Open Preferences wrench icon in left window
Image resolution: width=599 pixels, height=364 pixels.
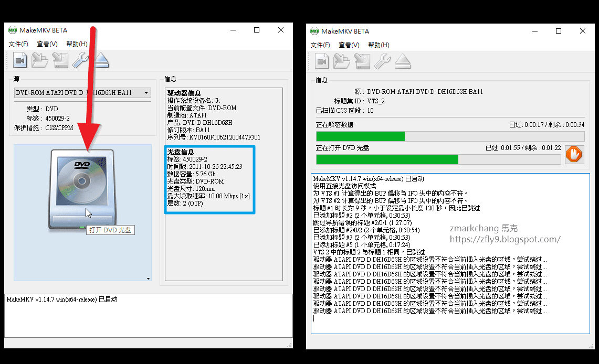[x=80, y=60]
